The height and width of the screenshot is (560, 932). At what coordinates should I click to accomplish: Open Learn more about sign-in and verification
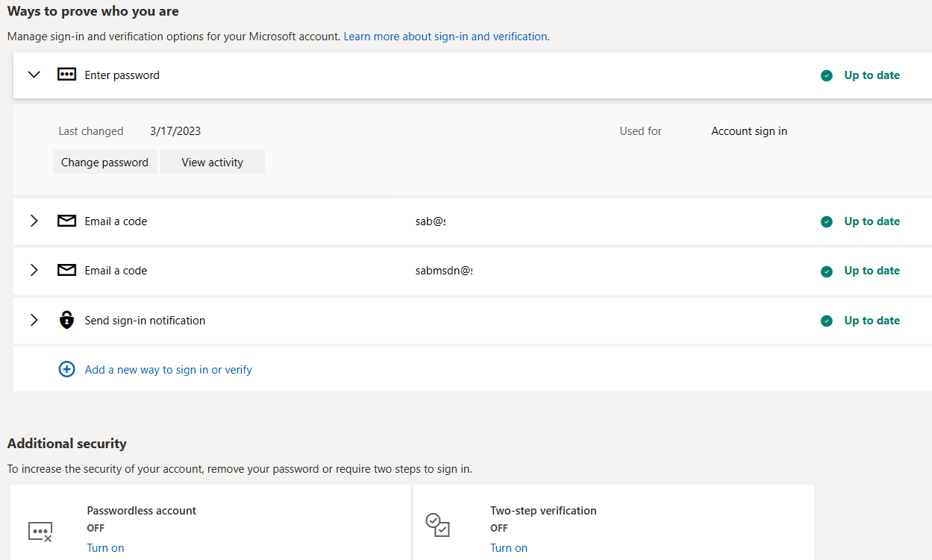pos(445,36)
